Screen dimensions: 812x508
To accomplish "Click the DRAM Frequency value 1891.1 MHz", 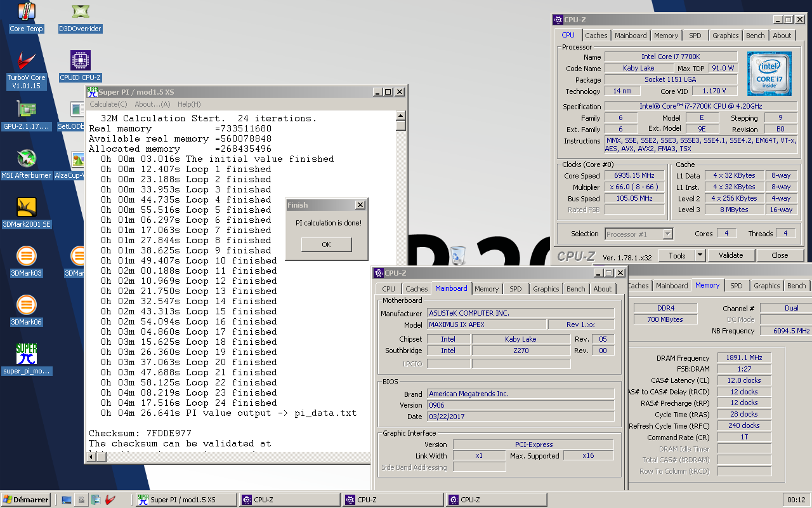I will (x=744, y=358).
